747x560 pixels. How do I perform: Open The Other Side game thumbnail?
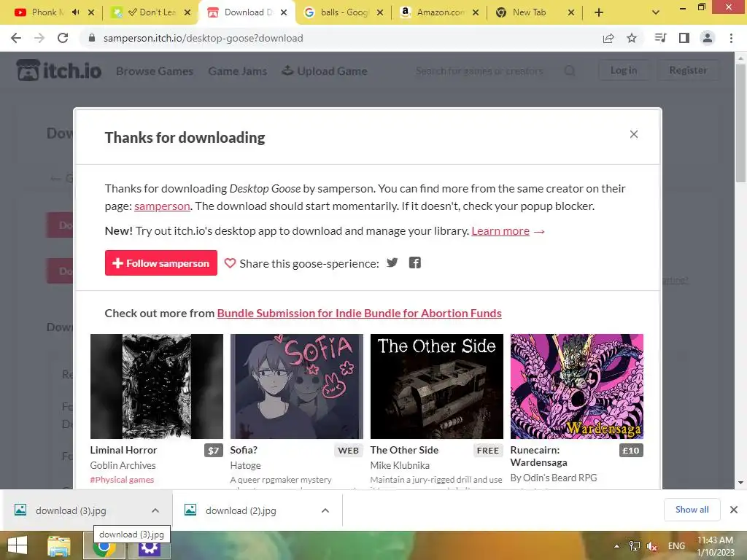[437, 386]
